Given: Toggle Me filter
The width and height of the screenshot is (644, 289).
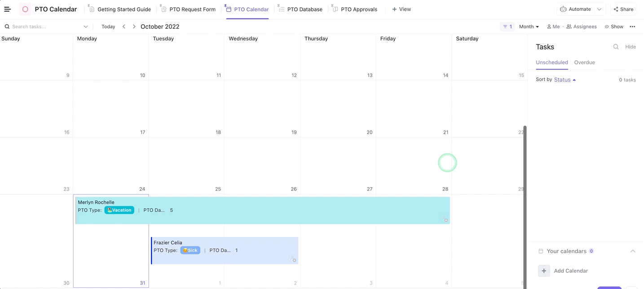Looking at the screenshot, I should click(553, 26).
